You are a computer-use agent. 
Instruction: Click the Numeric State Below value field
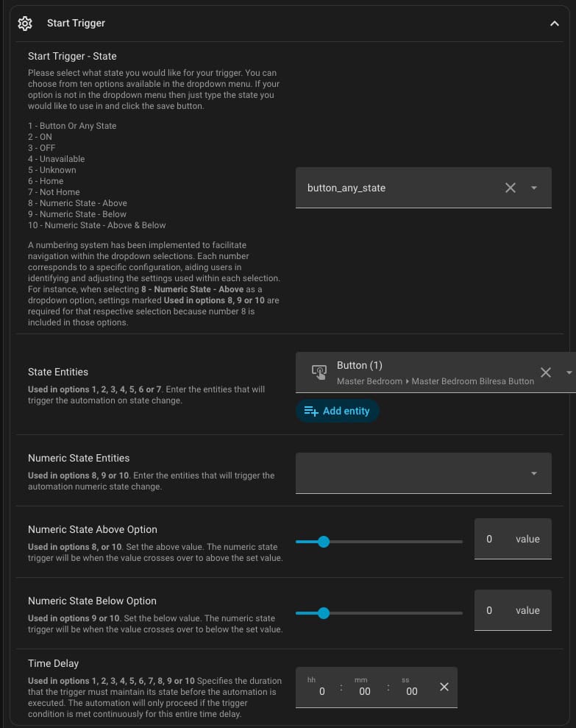coord(513,610)
